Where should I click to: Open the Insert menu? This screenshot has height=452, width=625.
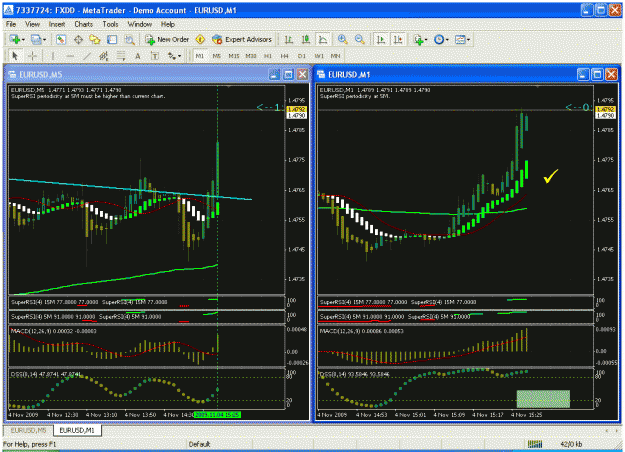[x=57, y=24]
